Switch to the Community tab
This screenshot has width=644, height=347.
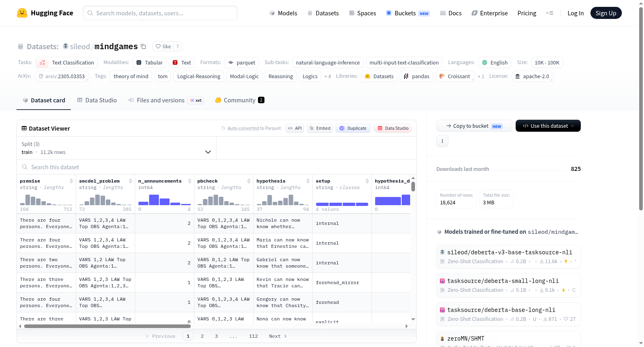pyautogui.click(x=240, y=100)
